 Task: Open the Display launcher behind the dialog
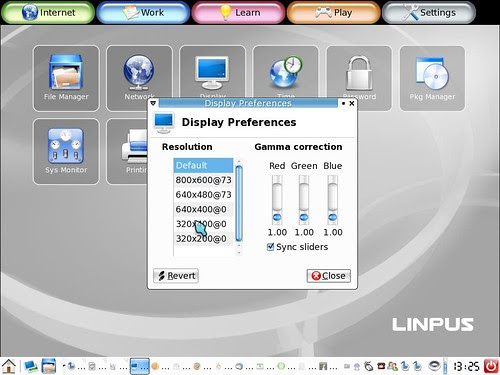(212, 72)
